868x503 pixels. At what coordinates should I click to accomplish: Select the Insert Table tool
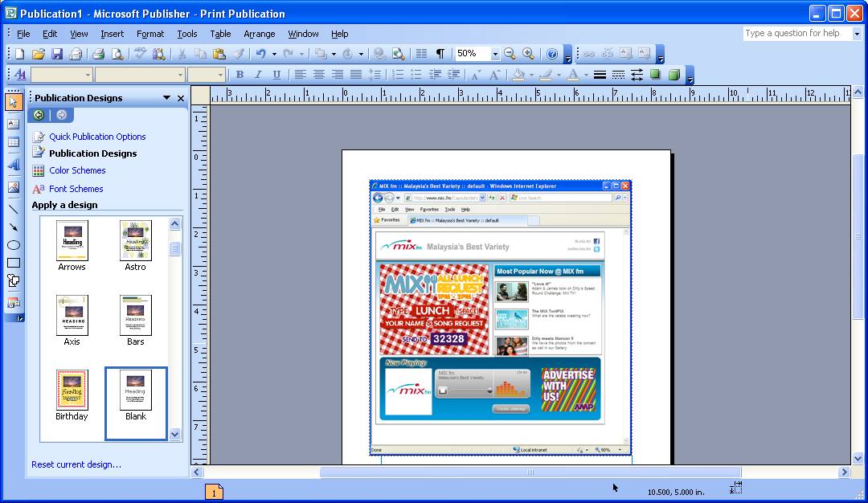coord(14,143)
